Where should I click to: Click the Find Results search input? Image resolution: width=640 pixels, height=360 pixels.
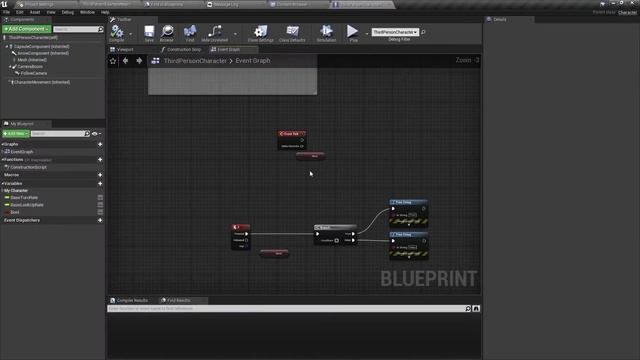coord(286,309)
